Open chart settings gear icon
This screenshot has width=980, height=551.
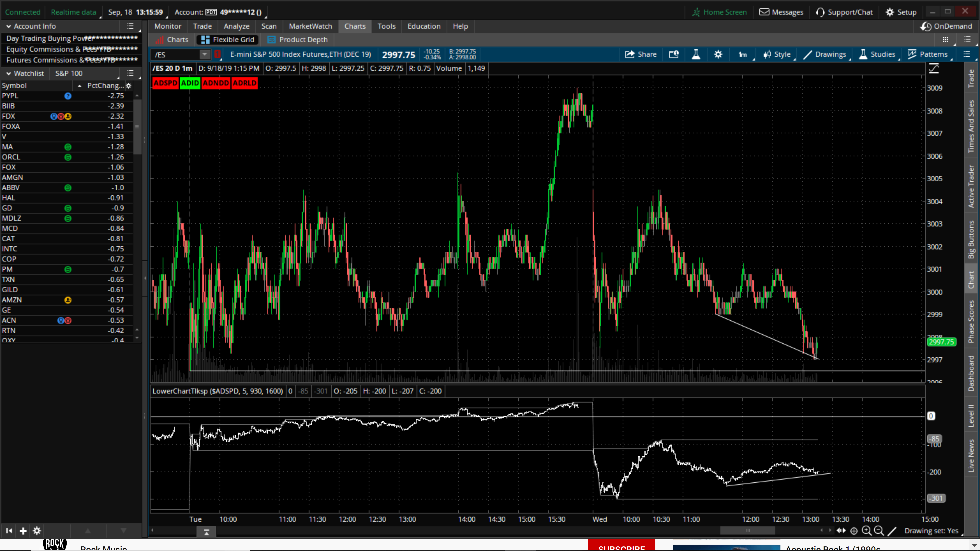(718, 54)
